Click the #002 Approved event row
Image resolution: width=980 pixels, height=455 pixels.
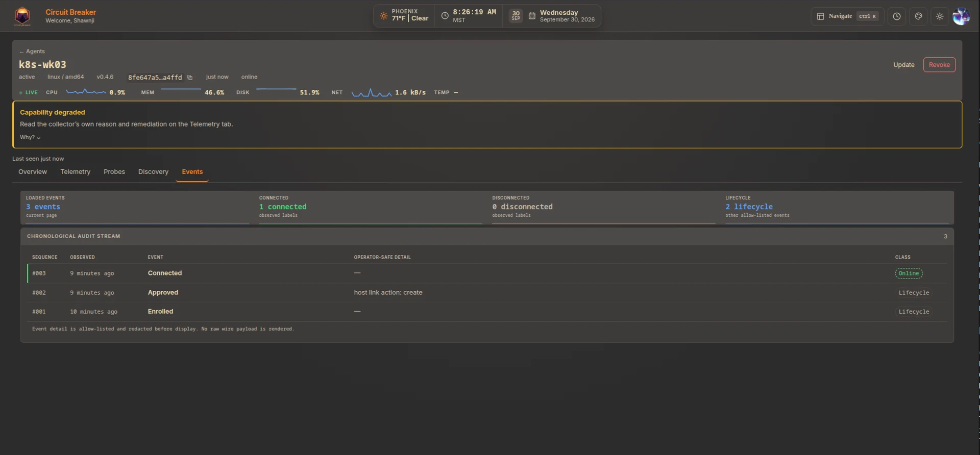click(x=487, y=293)
